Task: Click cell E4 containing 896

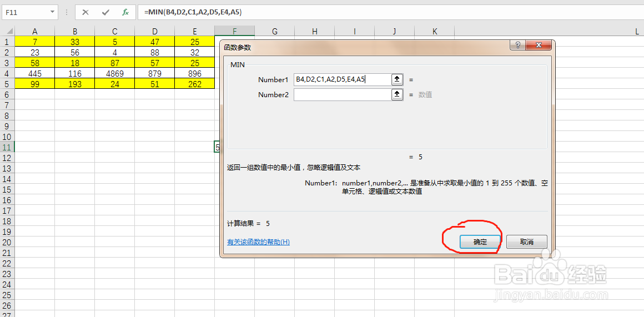Action: click(195, 73)
